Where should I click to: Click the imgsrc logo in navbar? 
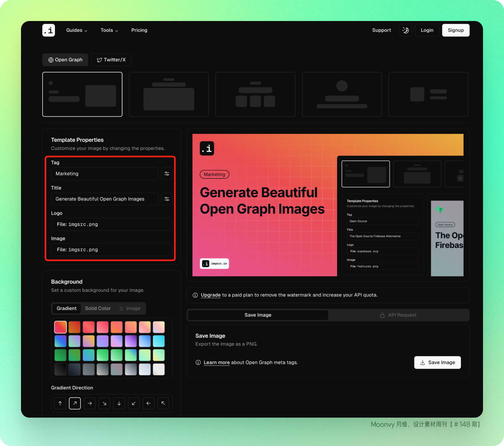[x=49, y=30]
